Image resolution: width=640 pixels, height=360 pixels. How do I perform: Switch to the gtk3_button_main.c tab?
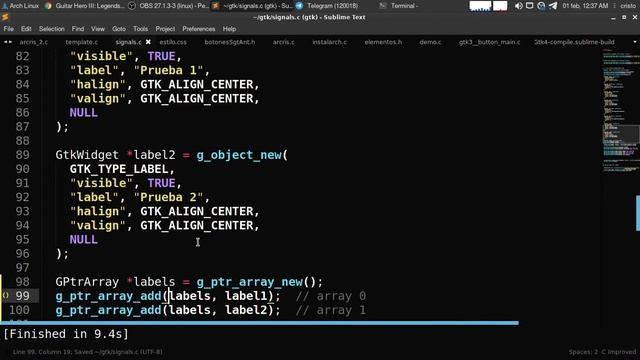[489, 42]
